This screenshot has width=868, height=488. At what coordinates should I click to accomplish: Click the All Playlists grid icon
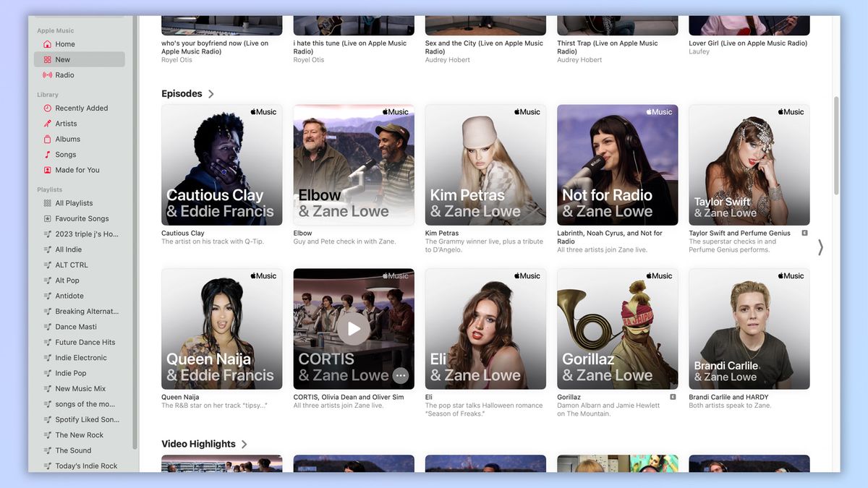[x=47, y=203]
